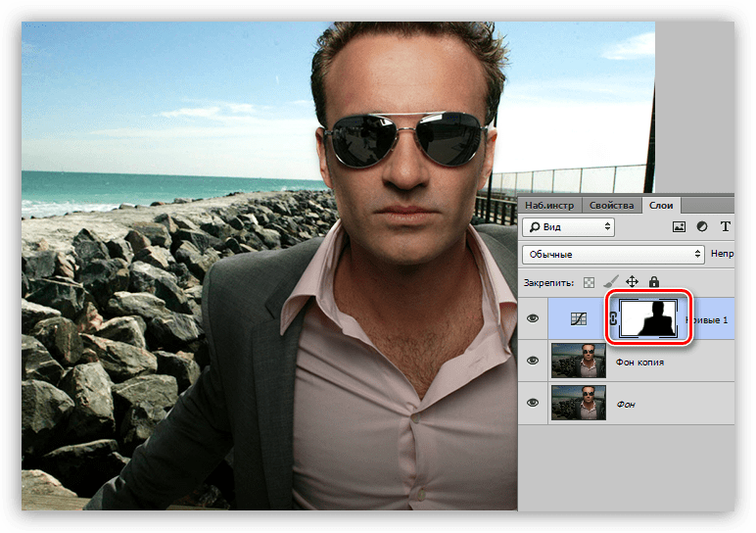Screen dimensions: 756x533
Task: Switch to the Наб.инстр tab
Action: (x=549, y=206)
